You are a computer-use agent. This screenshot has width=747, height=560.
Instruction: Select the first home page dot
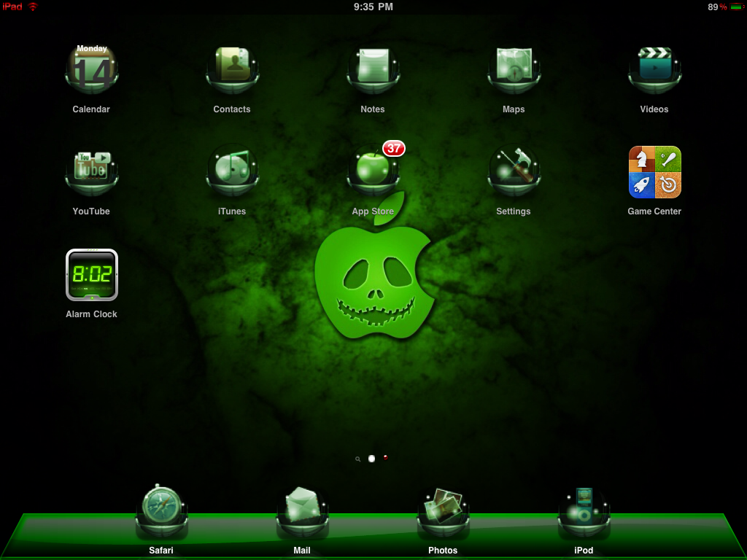click(x=371, y=459)
